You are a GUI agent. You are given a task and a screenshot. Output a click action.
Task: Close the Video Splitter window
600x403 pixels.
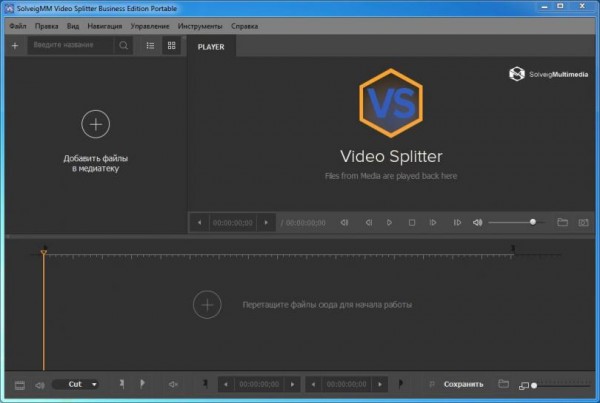582,6
